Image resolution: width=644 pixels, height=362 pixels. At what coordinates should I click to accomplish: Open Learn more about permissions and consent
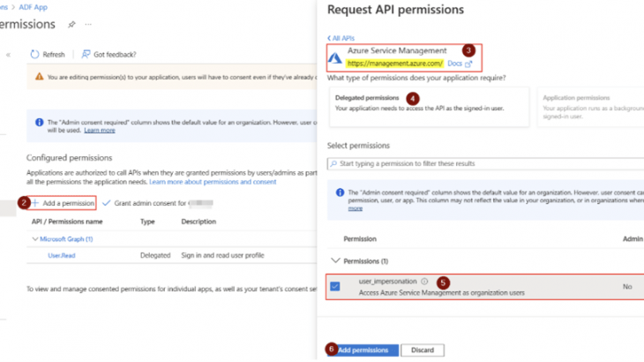click(213, 182)
